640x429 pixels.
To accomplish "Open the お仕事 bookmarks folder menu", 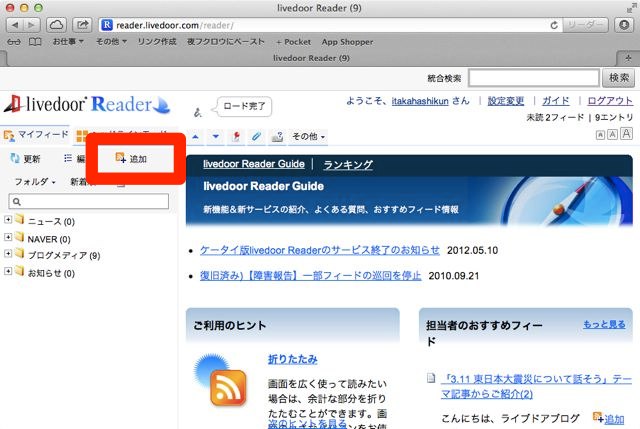I will tap(68, 42).
